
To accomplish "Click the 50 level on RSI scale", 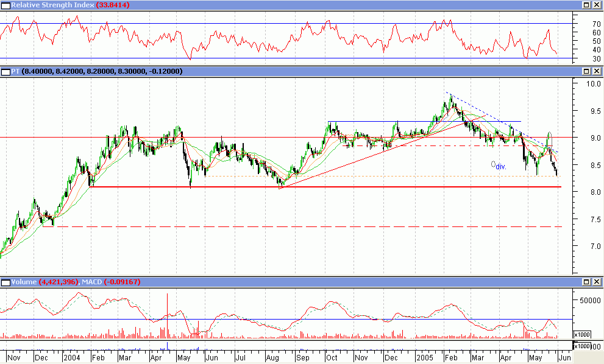I will [x=596, y=41].
